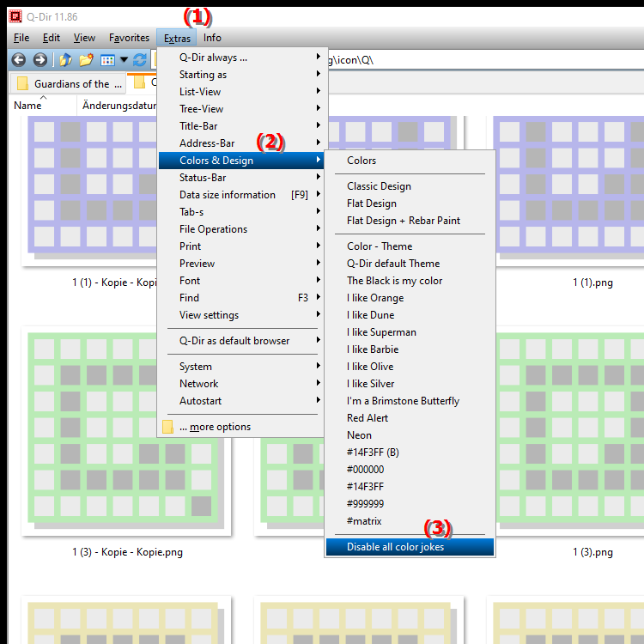Click the more options entry
The width and height of the screenshot is (644, 644).
[241, 427]
